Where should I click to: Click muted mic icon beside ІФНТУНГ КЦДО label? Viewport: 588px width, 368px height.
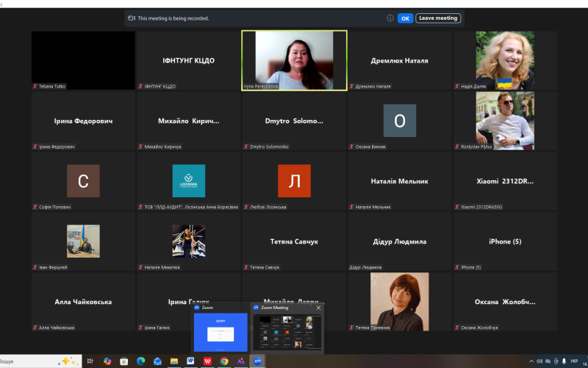tap(140, 86)
